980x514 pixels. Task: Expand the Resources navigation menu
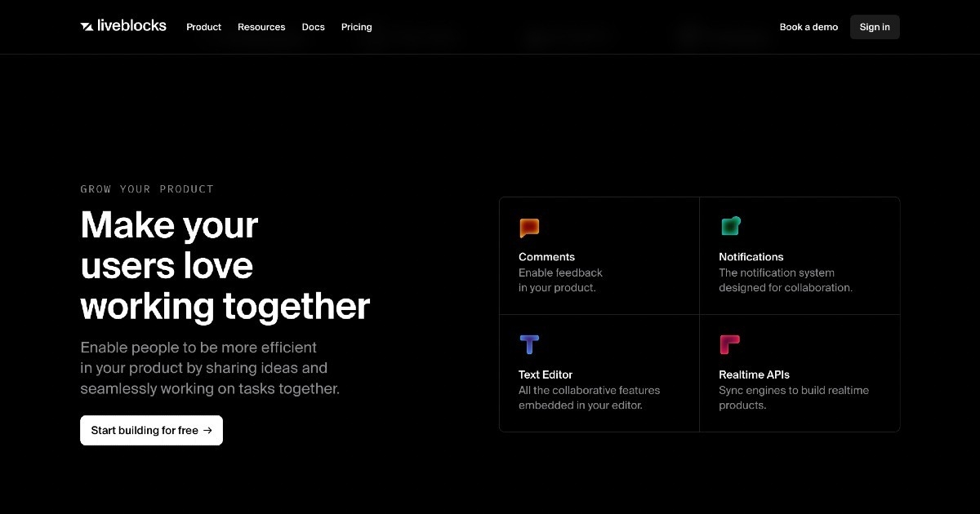261,27
